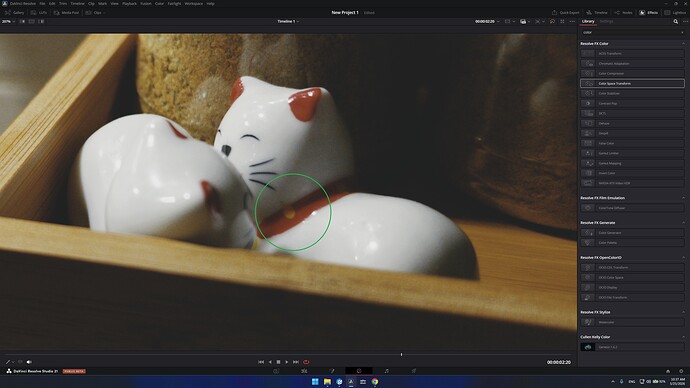
Task: Pick the Watercolor effect
Action: 632,322
